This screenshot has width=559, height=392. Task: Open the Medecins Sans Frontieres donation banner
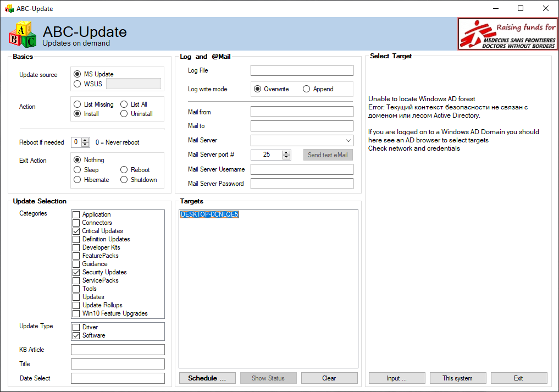[x=508, y=34]
